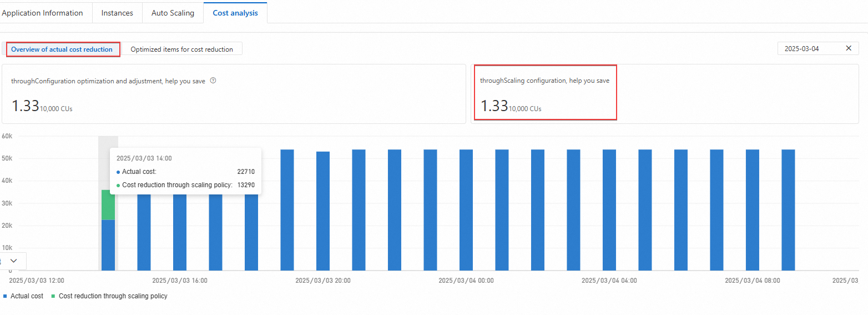
Task: Click the 60k y-axis label
Action: click(7, 136)
